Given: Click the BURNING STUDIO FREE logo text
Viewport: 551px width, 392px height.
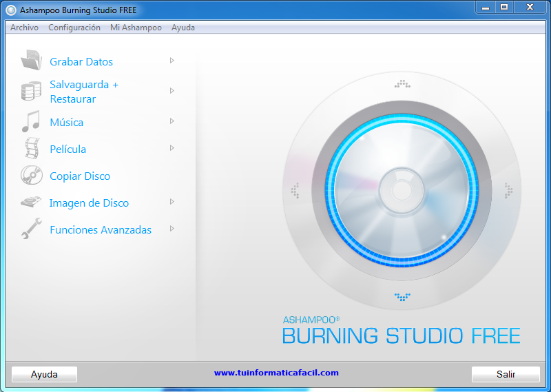Looking at the screenshot, I should point(402,336).
